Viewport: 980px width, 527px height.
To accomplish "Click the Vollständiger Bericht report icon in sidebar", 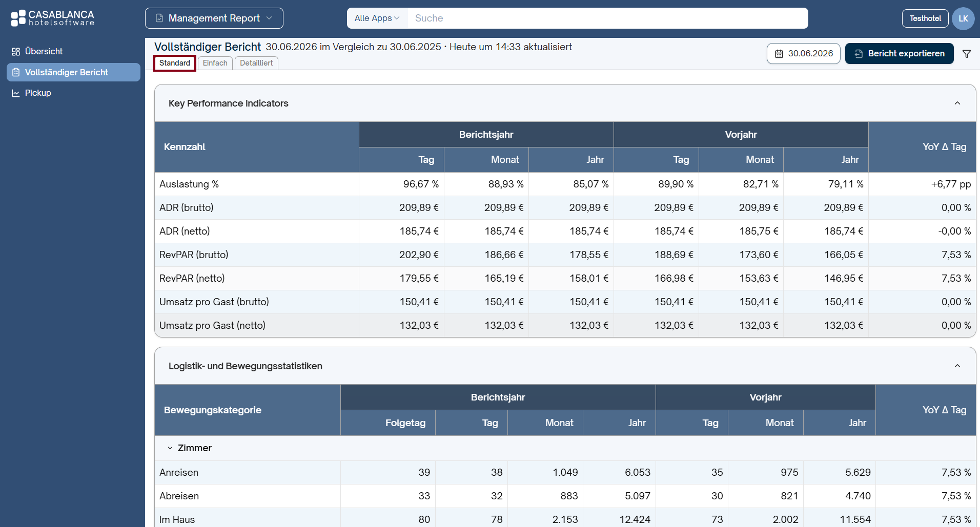I will (16, 72).
